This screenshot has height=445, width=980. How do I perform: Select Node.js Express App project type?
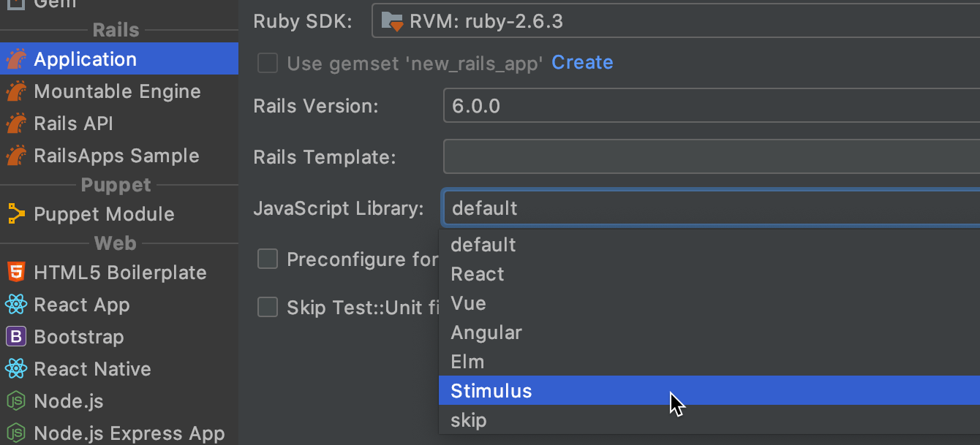(129, 433)
